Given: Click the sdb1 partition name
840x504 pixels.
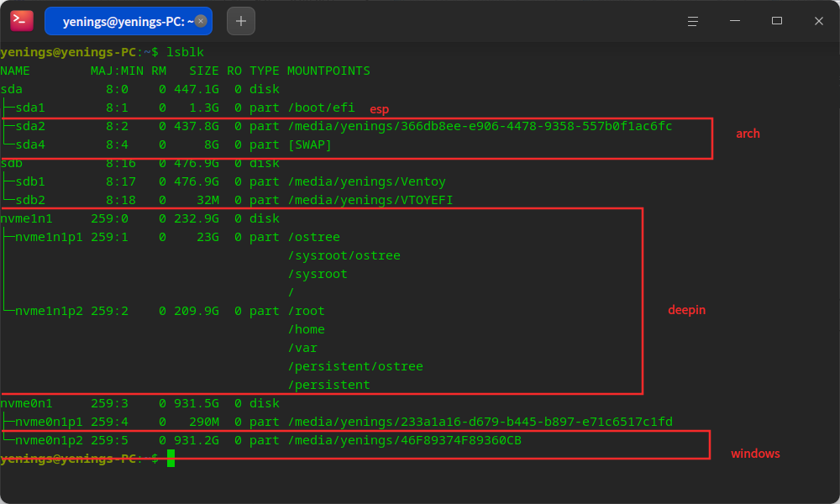Looking at the screenshot, I should 30,181.
